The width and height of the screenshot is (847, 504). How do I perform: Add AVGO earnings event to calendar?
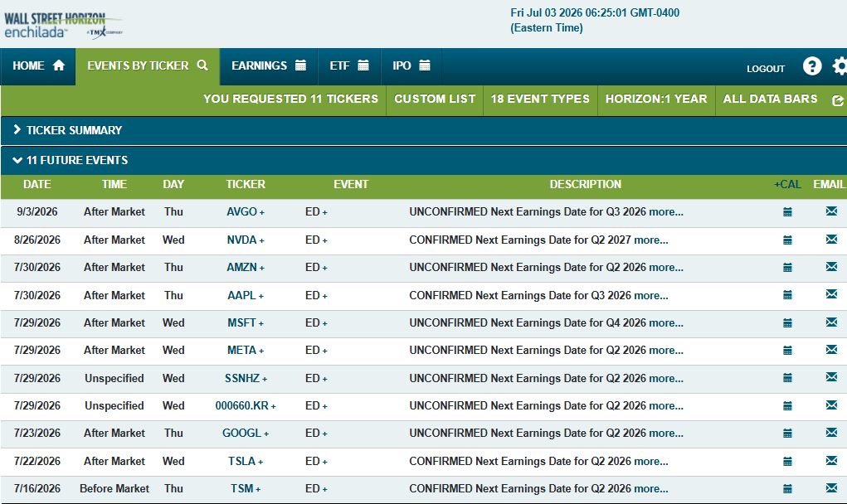[x=787, y=212]
